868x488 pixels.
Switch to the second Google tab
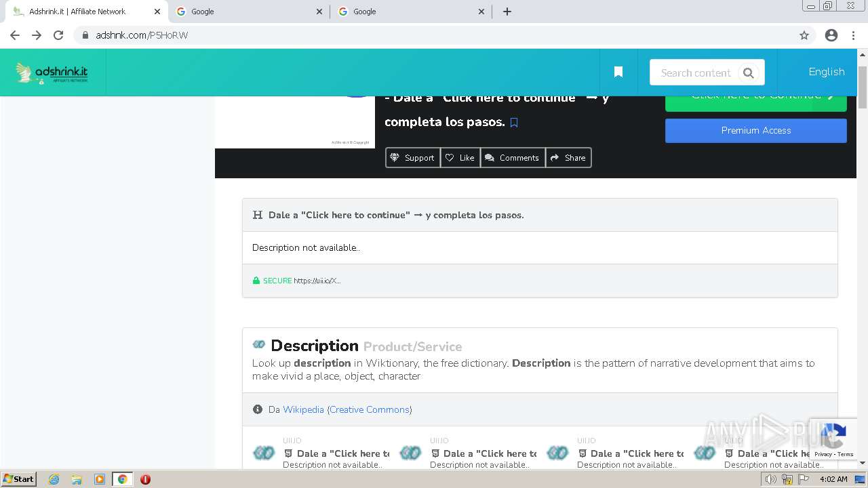411,12
